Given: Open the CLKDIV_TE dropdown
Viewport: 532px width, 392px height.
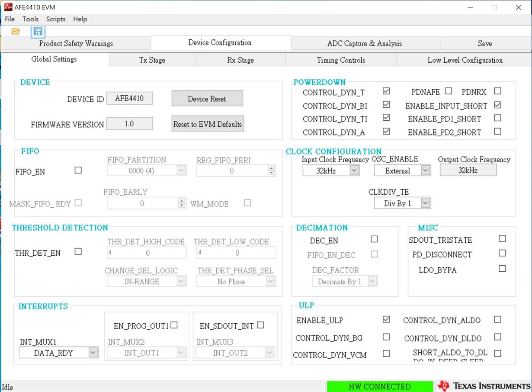Looking at the screenshot, I should point(402,203).
